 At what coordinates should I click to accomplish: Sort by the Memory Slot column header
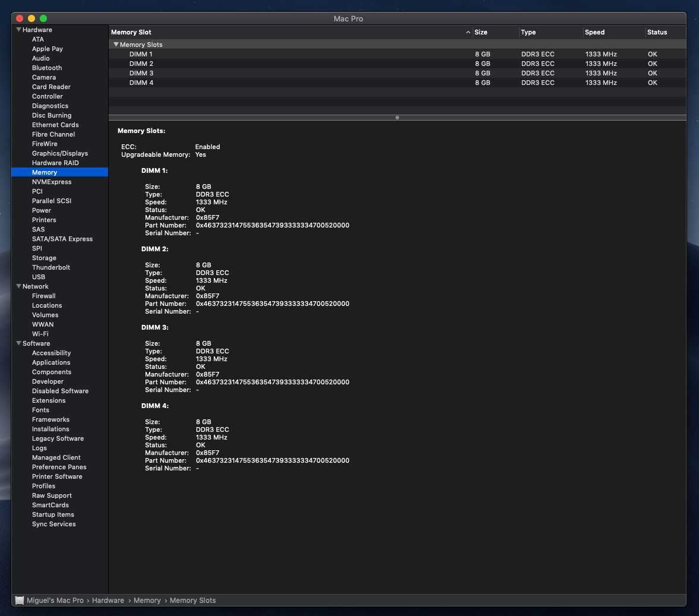131,32
